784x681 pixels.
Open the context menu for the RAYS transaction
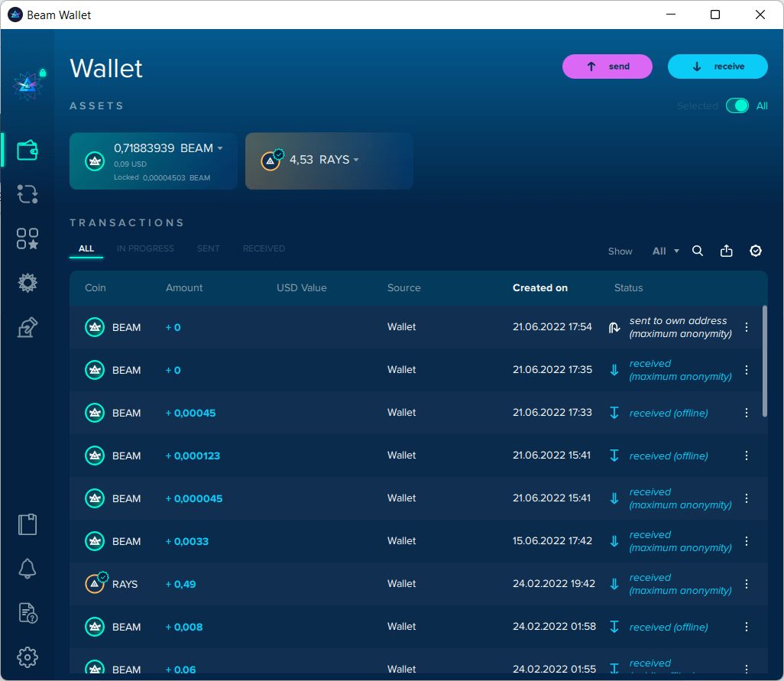(747, 583)
